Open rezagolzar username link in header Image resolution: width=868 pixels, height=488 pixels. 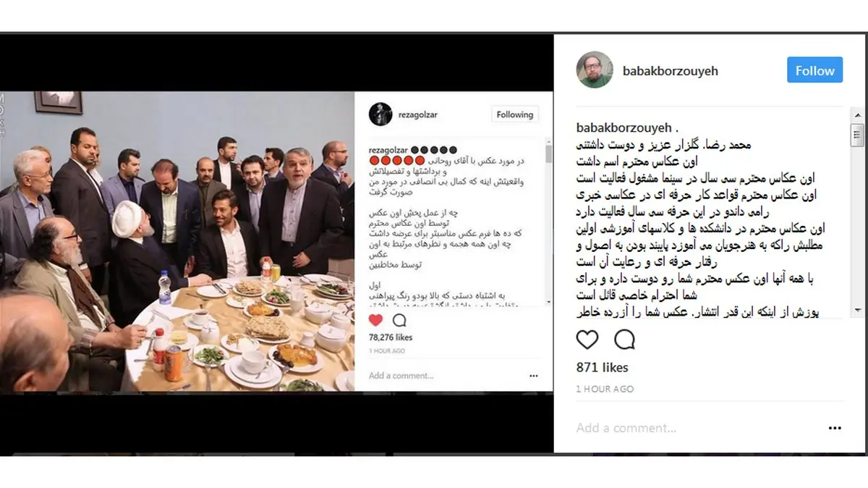click(x=417, y=115)
